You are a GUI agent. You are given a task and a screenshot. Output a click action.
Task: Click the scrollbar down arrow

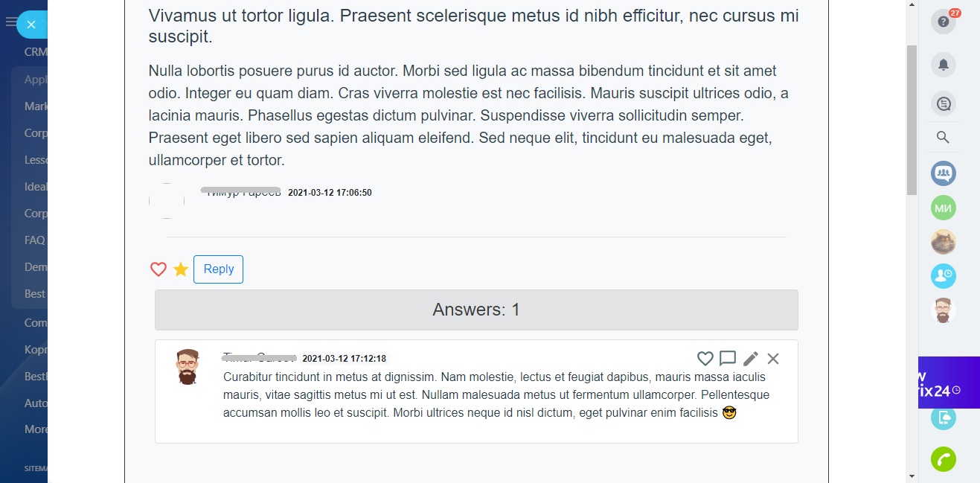[912, 476]
